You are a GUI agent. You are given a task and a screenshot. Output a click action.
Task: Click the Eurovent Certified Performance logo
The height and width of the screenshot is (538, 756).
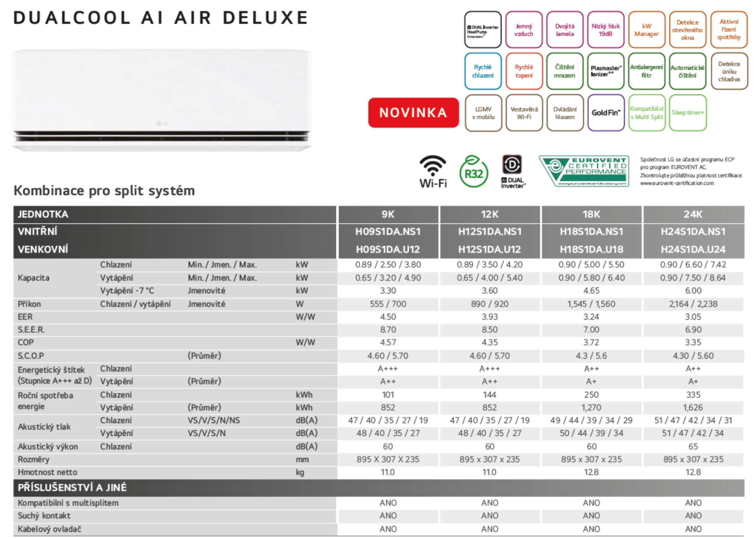[584, 171]
